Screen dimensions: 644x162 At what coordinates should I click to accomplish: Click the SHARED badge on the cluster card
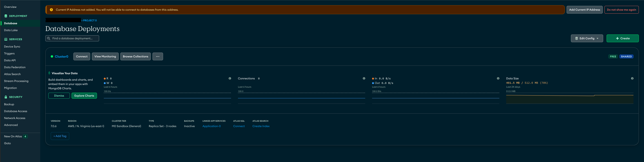626,57
